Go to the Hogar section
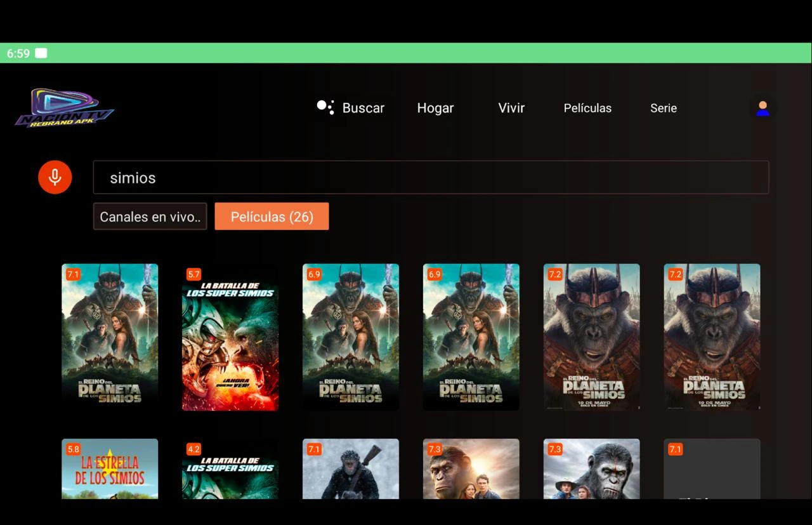The image size is (812, 525). point(435,108)
